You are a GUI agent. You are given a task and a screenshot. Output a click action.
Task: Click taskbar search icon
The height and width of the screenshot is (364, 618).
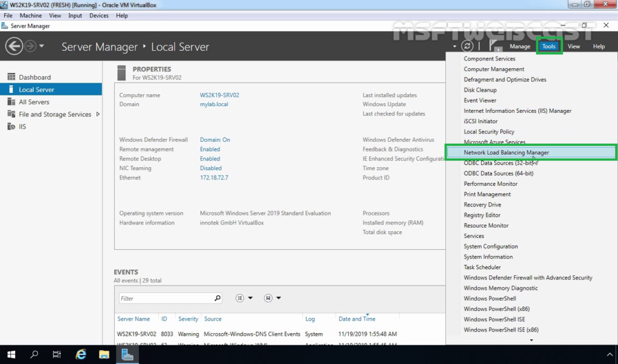point(34,354)
